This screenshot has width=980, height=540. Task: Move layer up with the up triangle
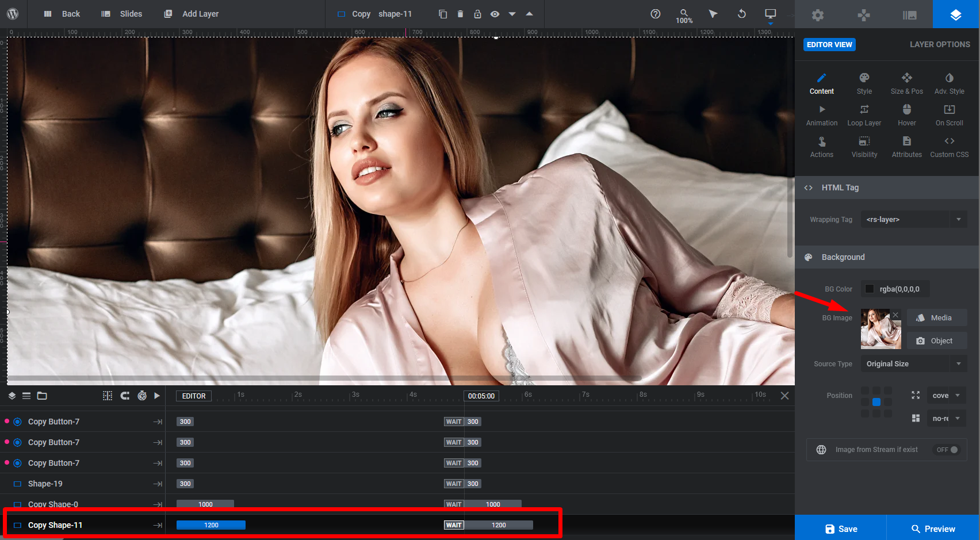[529, 14]
